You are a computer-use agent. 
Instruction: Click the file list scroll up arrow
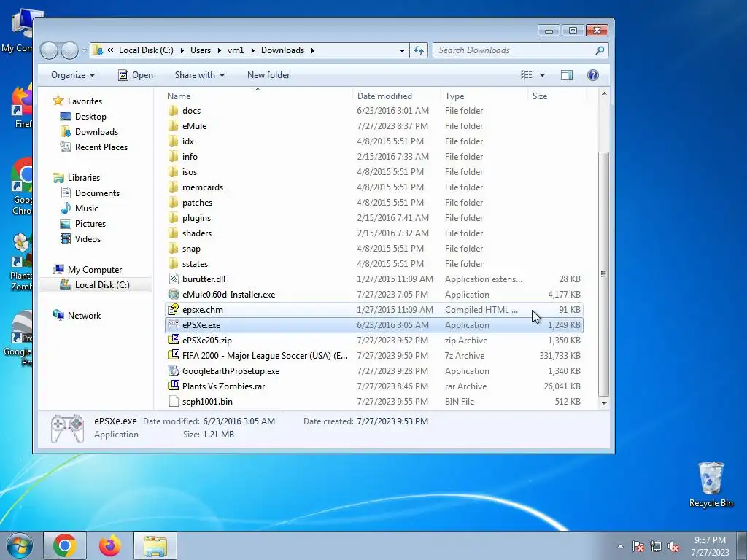[603, 94]
